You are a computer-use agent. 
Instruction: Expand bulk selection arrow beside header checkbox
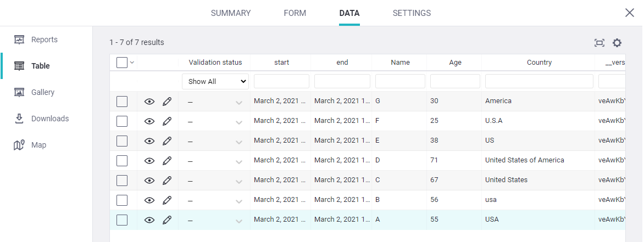tap(132, 63)
